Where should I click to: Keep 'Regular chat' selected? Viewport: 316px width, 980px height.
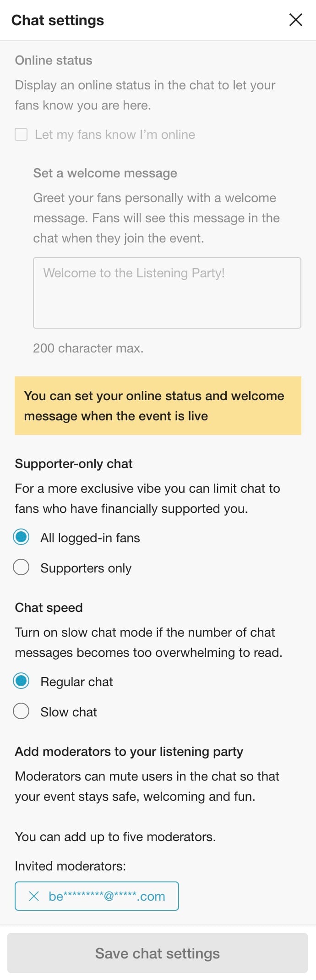pos(21,681)
